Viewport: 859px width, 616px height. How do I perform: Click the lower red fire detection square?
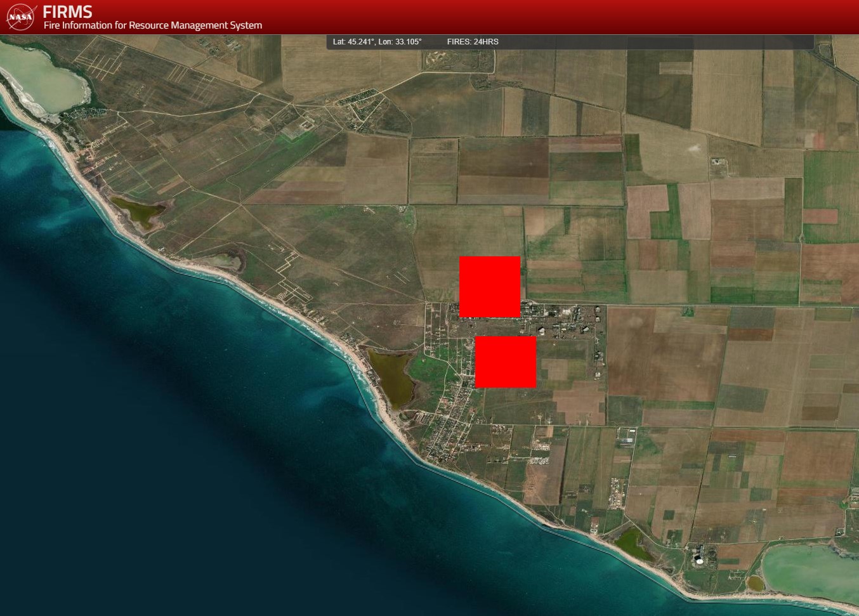pyautogui.click(x=506, y=362)
